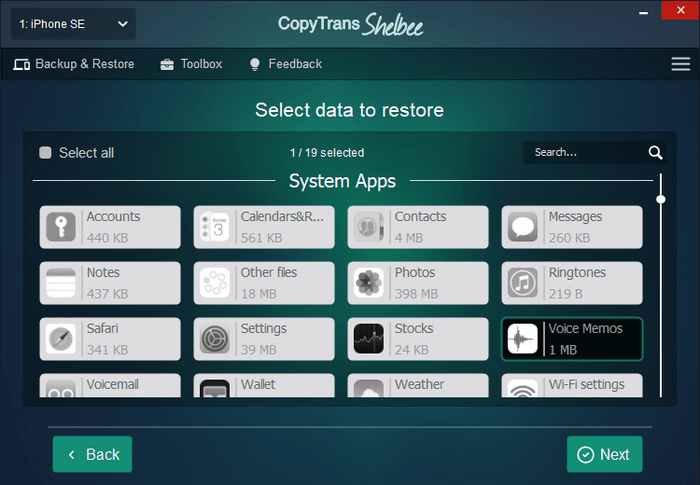
Task: Select the Calendars&R... 561 KB label
Action: 282,227
